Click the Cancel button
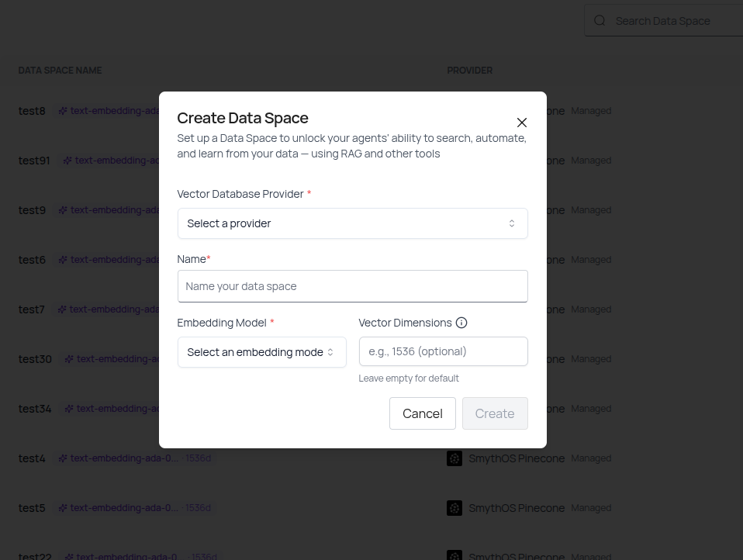Viewport: 743px width, 560px height. tap(422, 413)
